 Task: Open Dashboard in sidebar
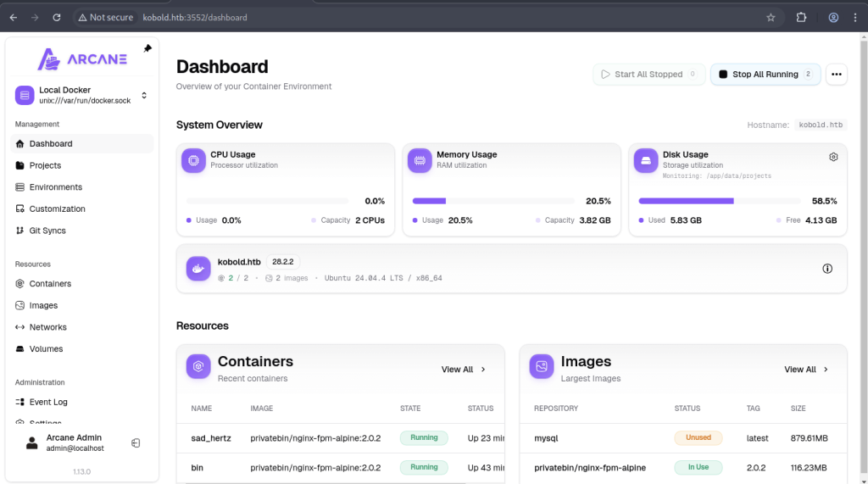coord(82,143)
